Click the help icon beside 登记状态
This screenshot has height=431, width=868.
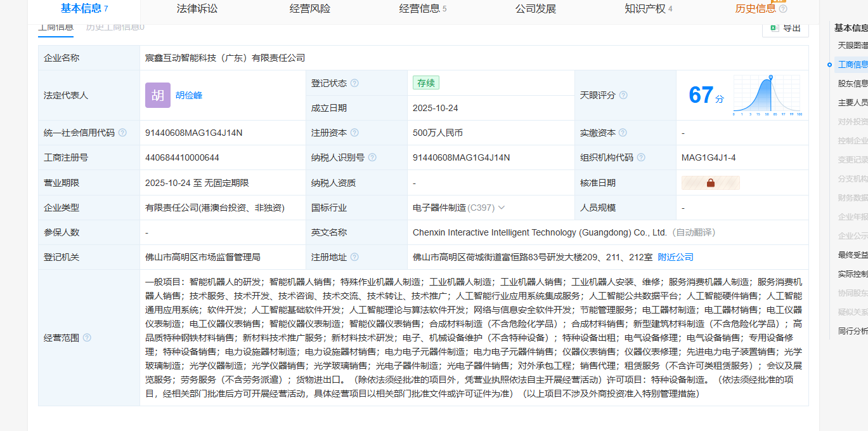tap(354, 83)
